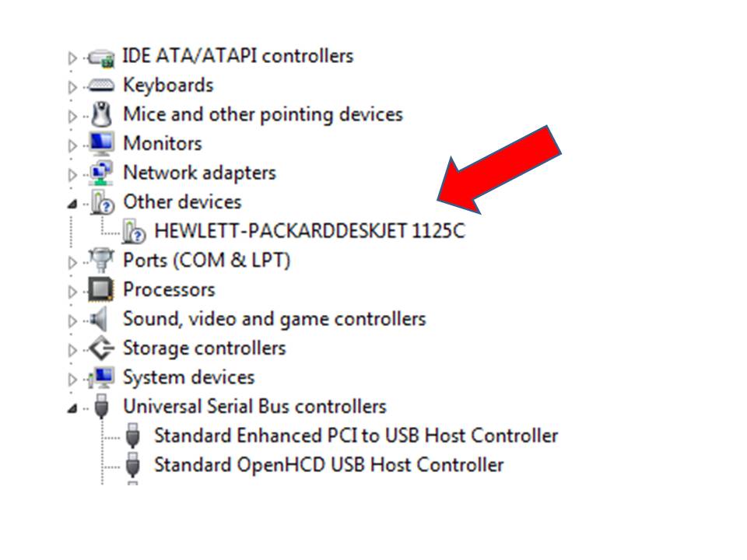Image resolution: width=747 pixels, height=560 pixels.
Task: Expand the Ports (COM & LPT) node
Action: click(x=72, y=262)
